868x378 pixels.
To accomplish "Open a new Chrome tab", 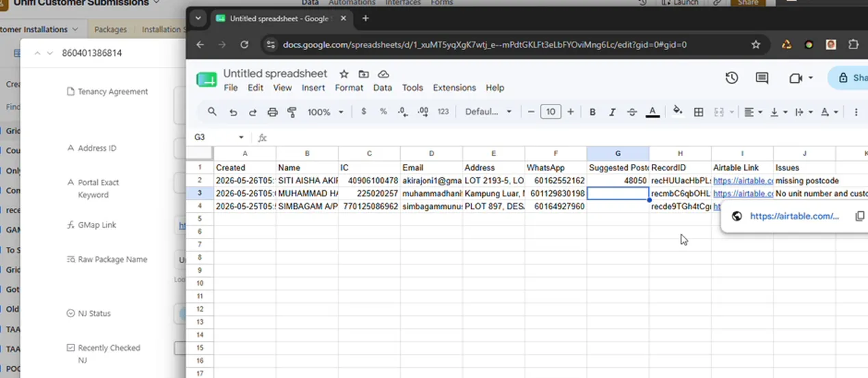I will 365,18.
